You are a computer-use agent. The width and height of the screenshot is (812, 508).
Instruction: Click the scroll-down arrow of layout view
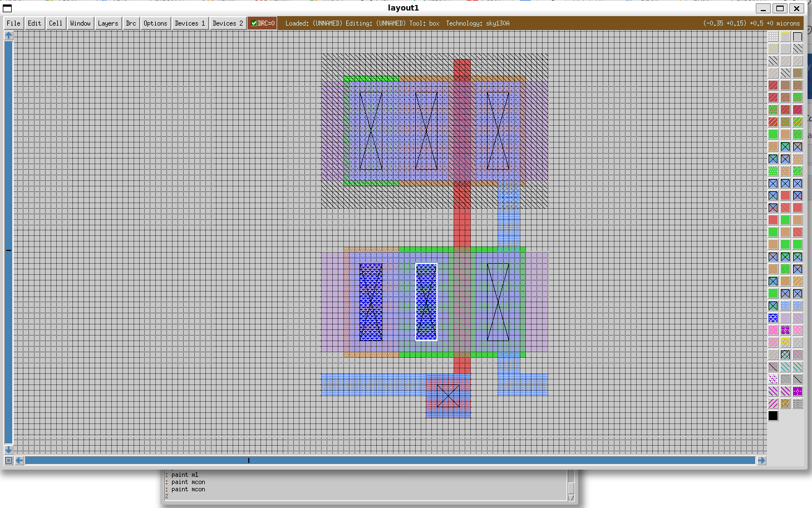pyautogui.click(x=8, y=449)
